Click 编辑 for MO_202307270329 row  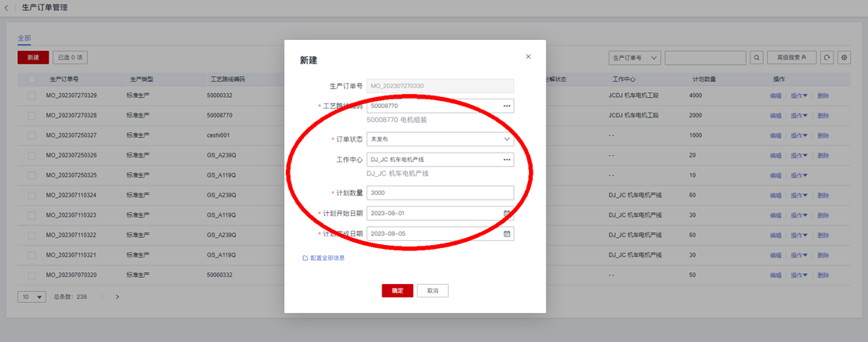[776, 95]
